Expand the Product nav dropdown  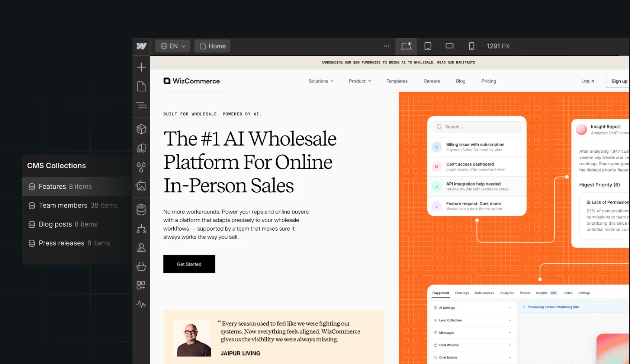tap(360, 81)
